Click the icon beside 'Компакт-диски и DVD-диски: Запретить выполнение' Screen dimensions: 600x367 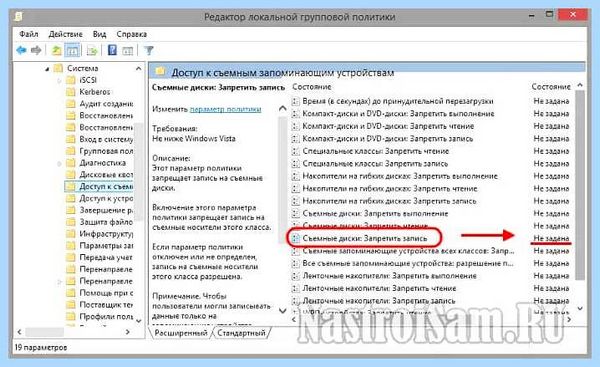295,114
